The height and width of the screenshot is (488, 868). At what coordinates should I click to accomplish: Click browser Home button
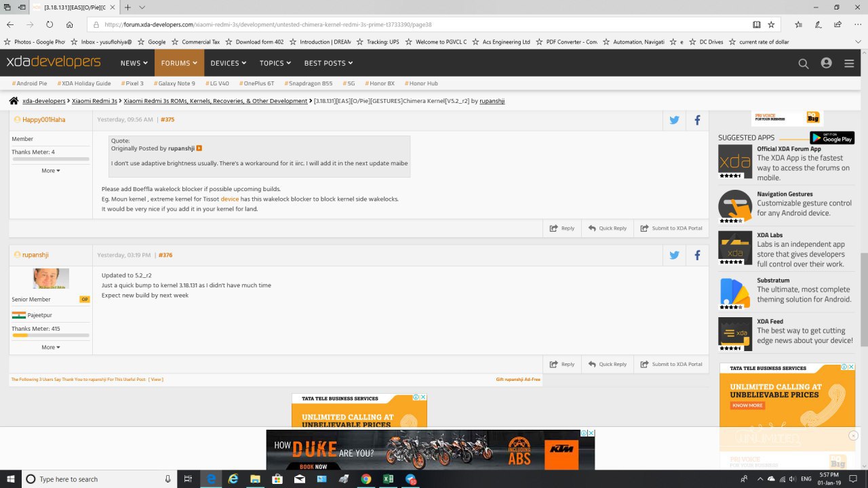(69, 24)
